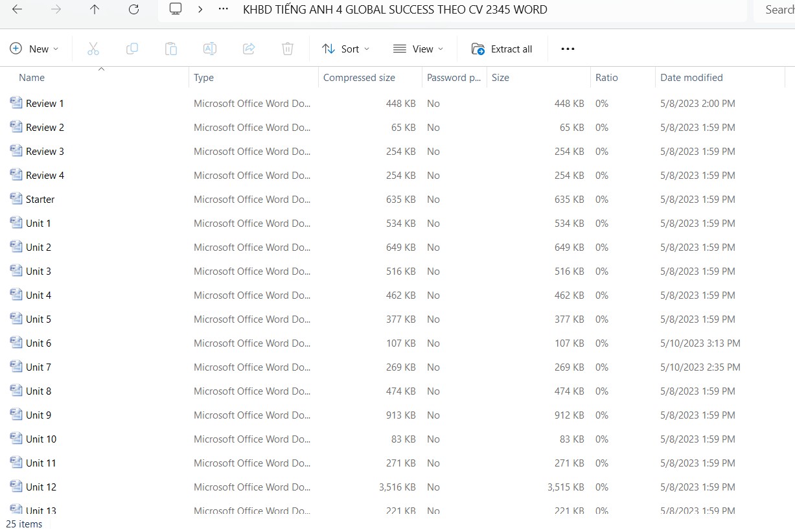Expand the View options dropdown
Viewport: 795px width, 532px height.
tap(419, 49)
